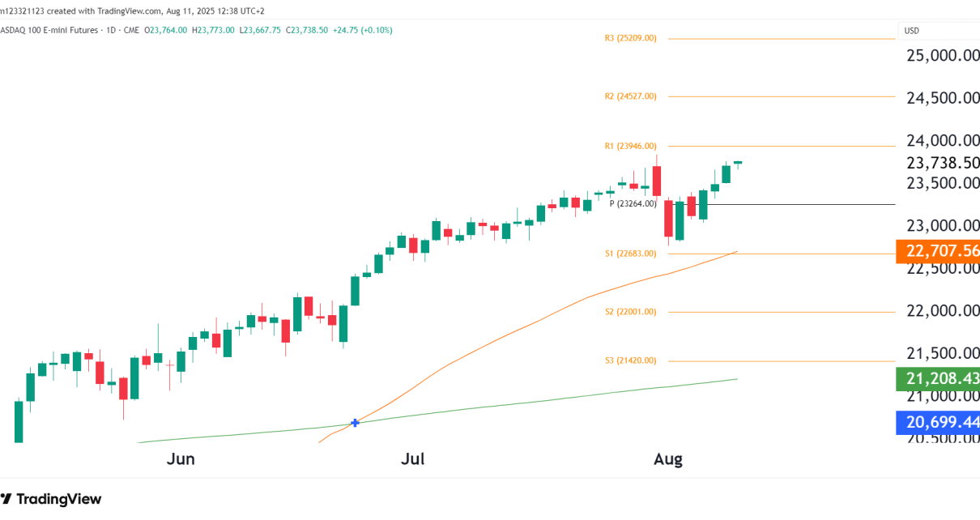Click the blue cross crossover marker
This screenshot has width=980, height=520.
[x=355, y=423]
